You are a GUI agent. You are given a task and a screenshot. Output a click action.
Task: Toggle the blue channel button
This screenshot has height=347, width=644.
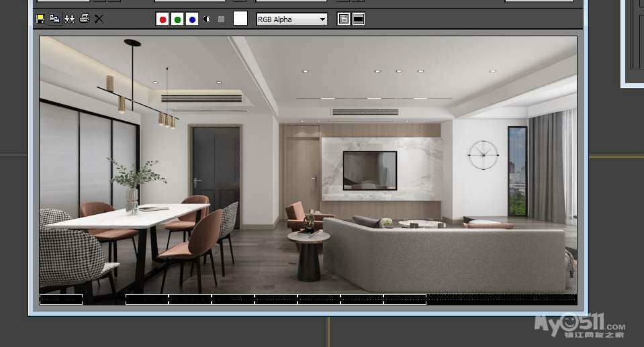[192, 19]
